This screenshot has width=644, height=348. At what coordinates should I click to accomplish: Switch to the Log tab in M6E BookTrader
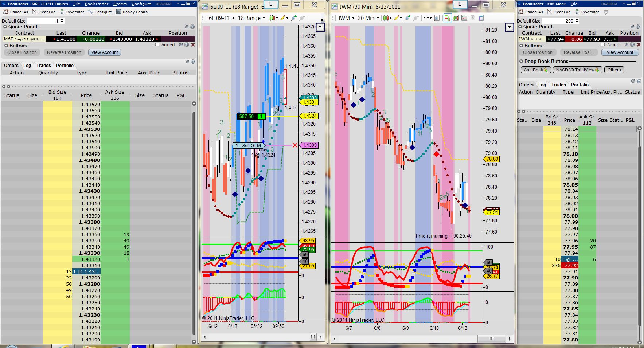[27, 66]
